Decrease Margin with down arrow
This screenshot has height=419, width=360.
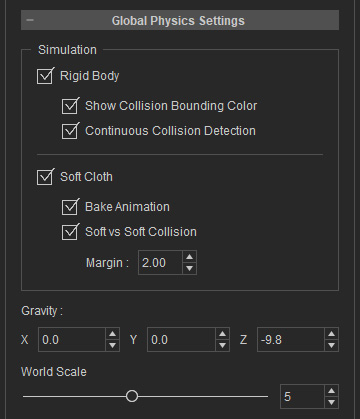(x=190, y=268)
